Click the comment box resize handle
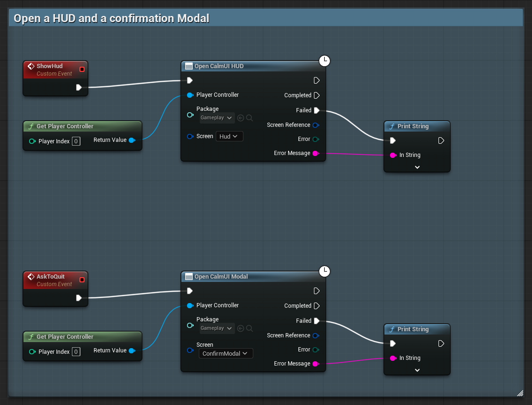 [x=520, y=393]
